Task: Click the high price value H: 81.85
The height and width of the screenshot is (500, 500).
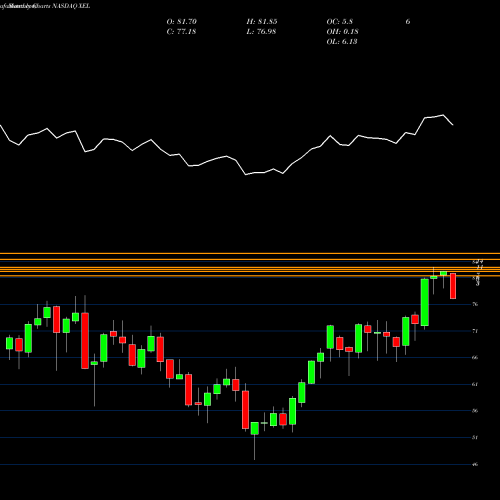Action: (262, 22)
